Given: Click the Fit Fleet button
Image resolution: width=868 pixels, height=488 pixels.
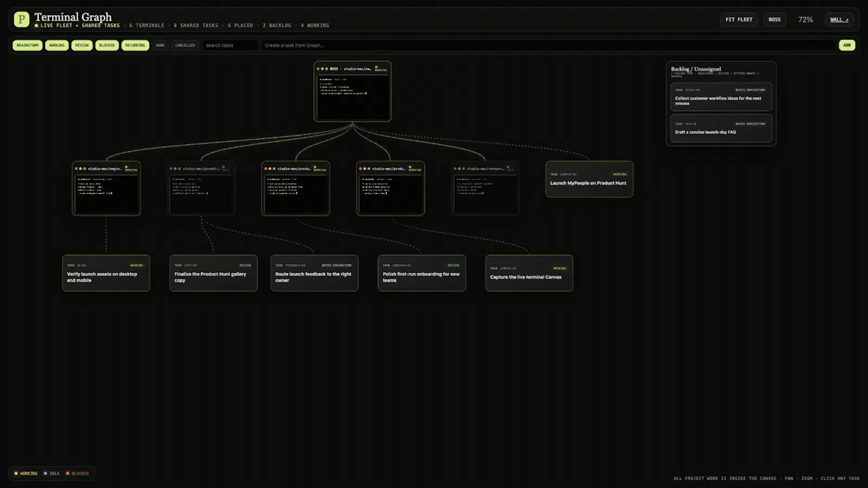Looking at the screenshot, I should (x=739, y=20).
